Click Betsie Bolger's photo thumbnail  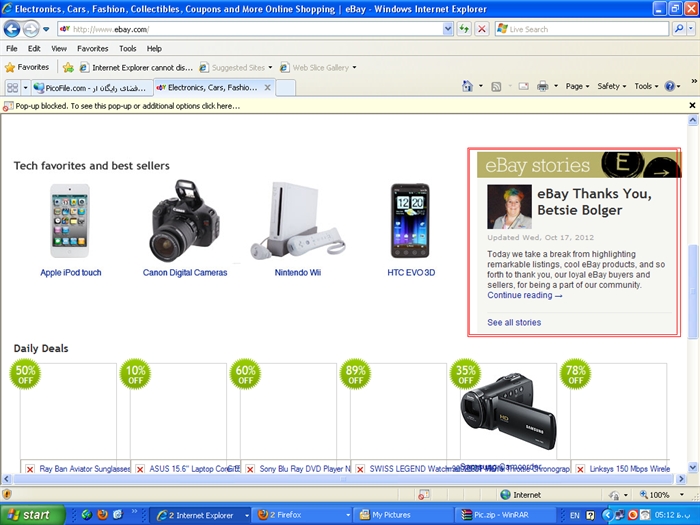509,207
